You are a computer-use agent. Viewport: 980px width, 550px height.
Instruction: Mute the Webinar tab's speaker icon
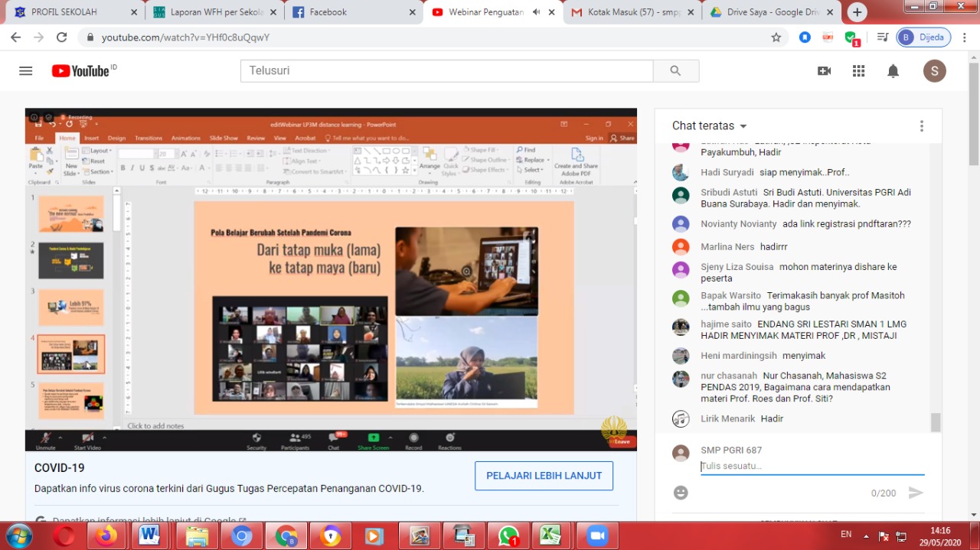[536, 12]
